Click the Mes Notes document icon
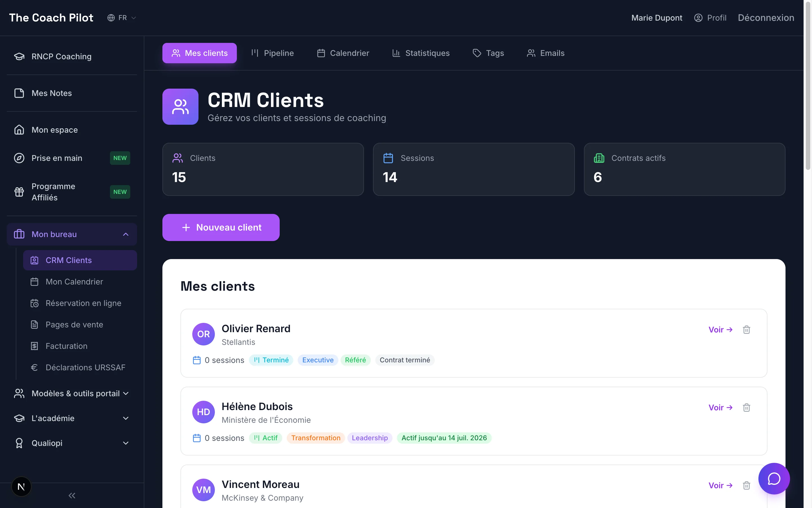Screen dimensions: 812x508 19,93
